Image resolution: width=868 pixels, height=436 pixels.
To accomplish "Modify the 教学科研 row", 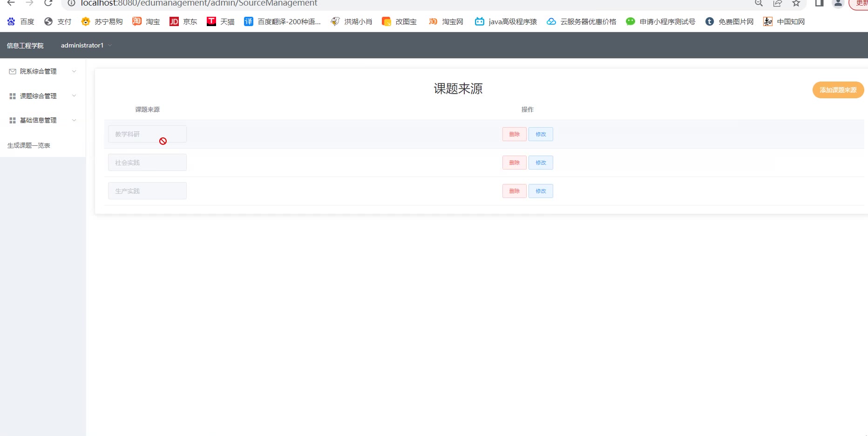I will 541,134.
